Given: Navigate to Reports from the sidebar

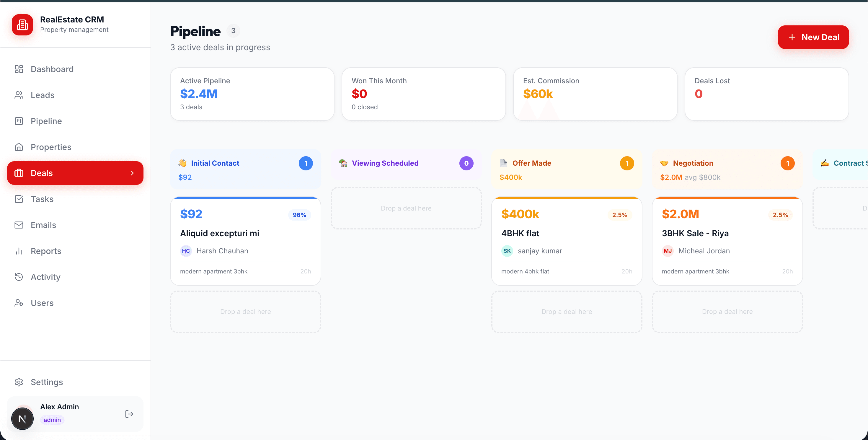Looking at the screenshot, I should [x=46, y=251].
